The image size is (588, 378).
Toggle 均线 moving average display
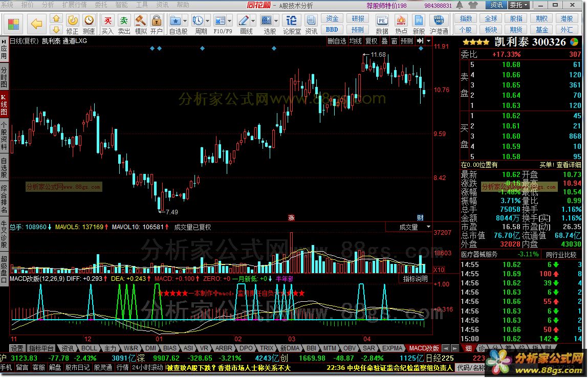point(355,41)
